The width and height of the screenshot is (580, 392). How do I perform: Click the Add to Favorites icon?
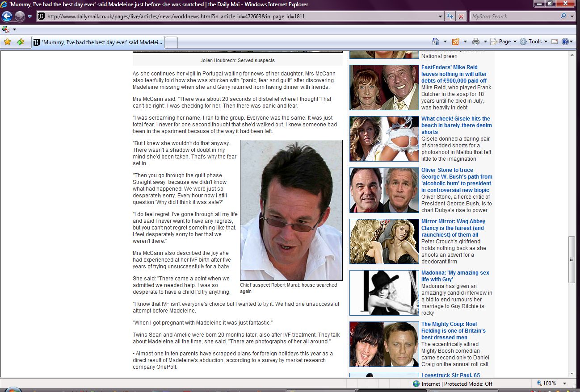coord(21,42)
